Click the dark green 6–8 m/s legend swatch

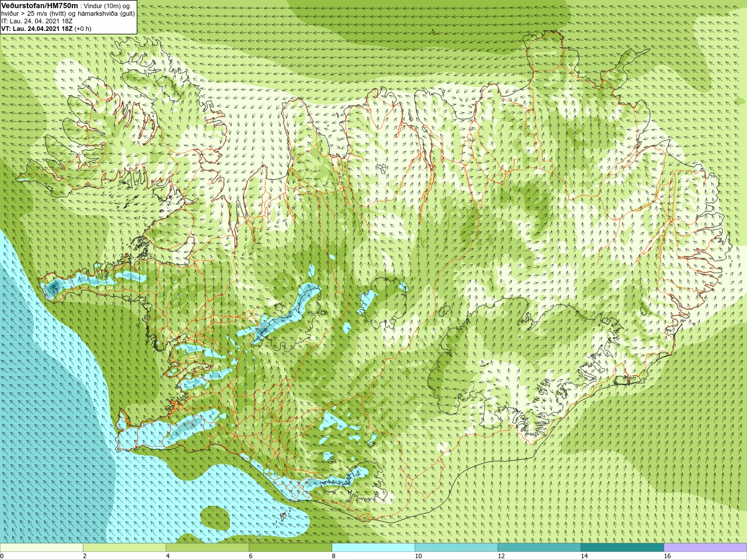click(x=290, y=548)
